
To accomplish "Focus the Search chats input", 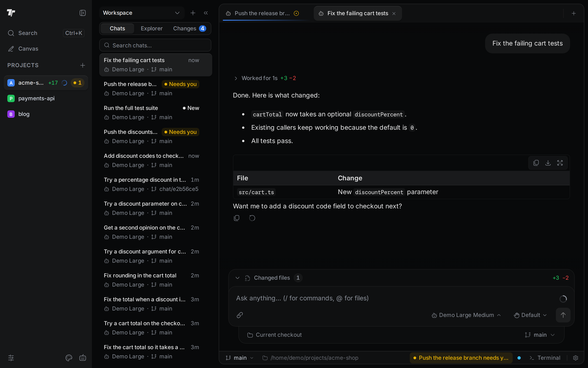I will point(155,45).
